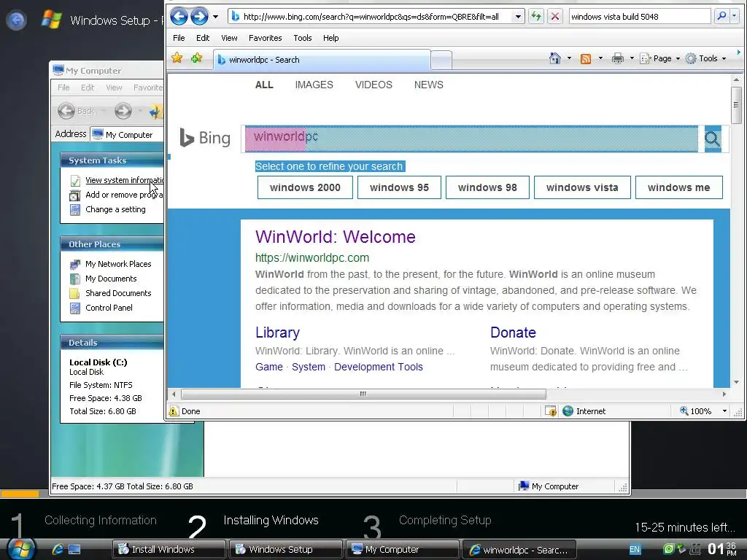
Task: Click the Refresh icon next to address bar
Action: point(536,17)
